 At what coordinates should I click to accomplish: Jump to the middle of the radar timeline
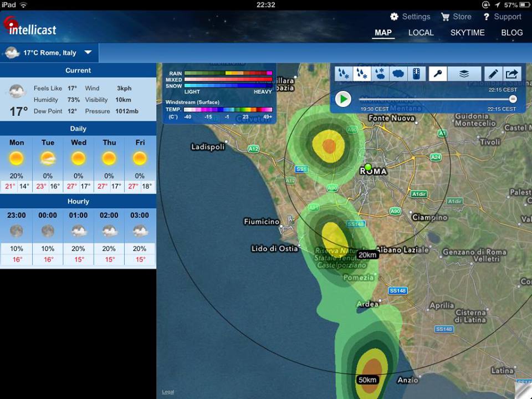436,99
